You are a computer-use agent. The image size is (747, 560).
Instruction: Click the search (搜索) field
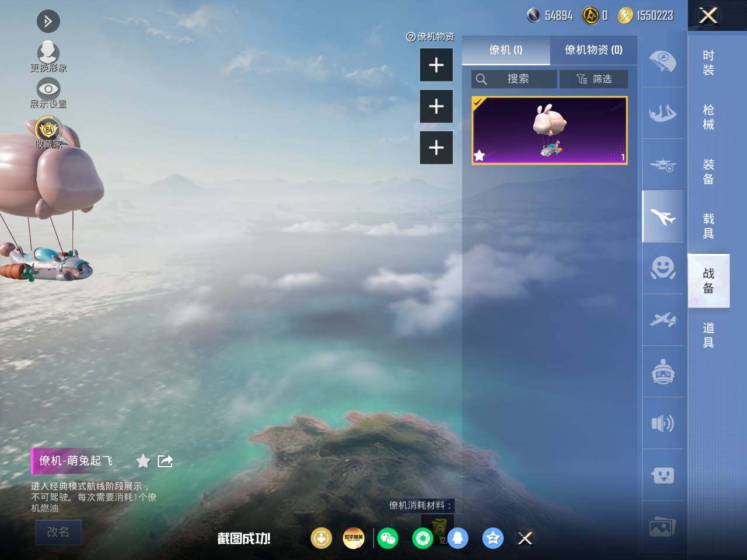click(514, 79)
